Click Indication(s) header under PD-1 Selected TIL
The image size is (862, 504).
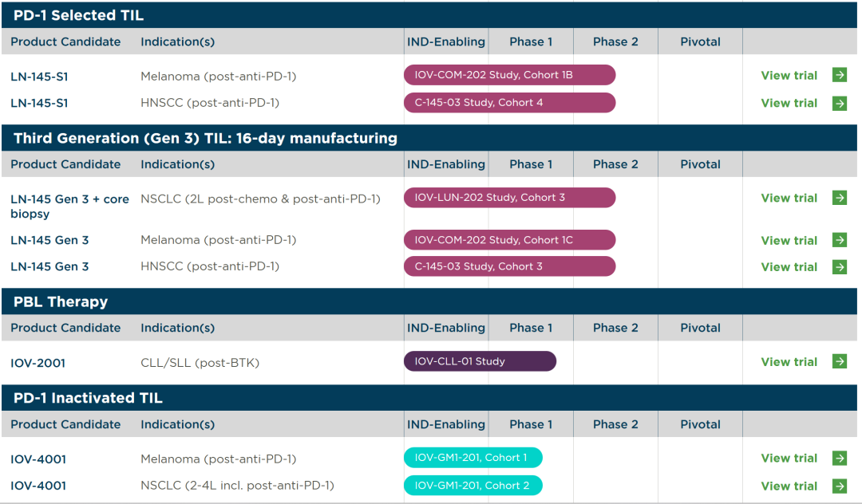pyautogui.click(x=177, y=41)
